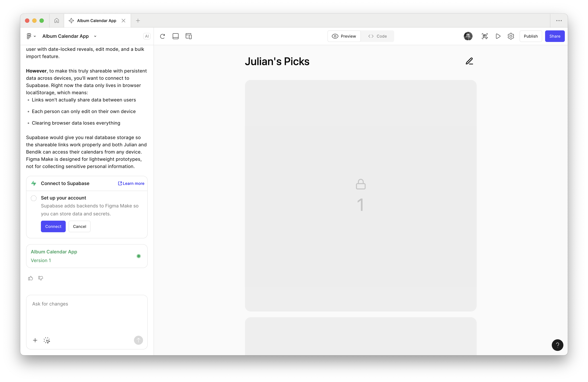Click the 'Set up your account' label
The height and width of the screenshot is (382, 588).
[63, 198]
